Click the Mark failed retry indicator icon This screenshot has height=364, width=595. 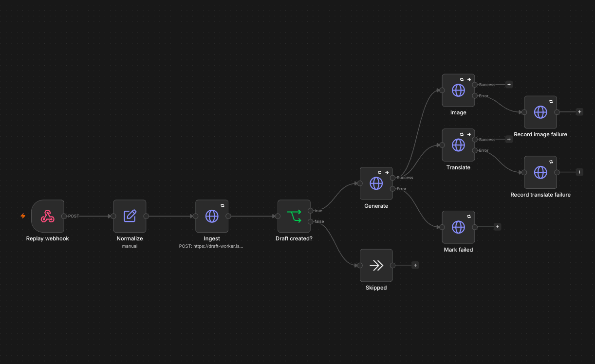point(469,216)
